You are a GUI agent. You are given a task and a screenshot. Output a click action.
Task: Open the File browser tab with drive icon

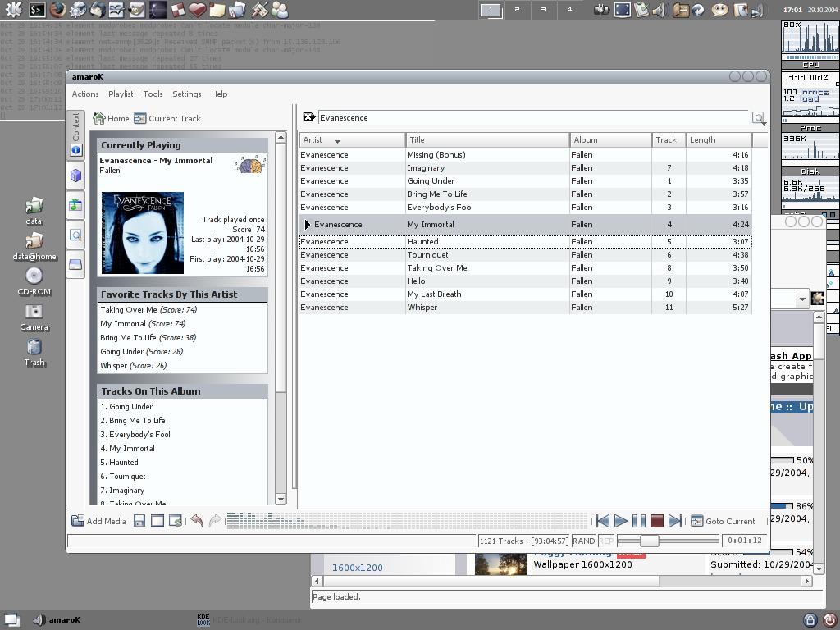coord(75,264)
